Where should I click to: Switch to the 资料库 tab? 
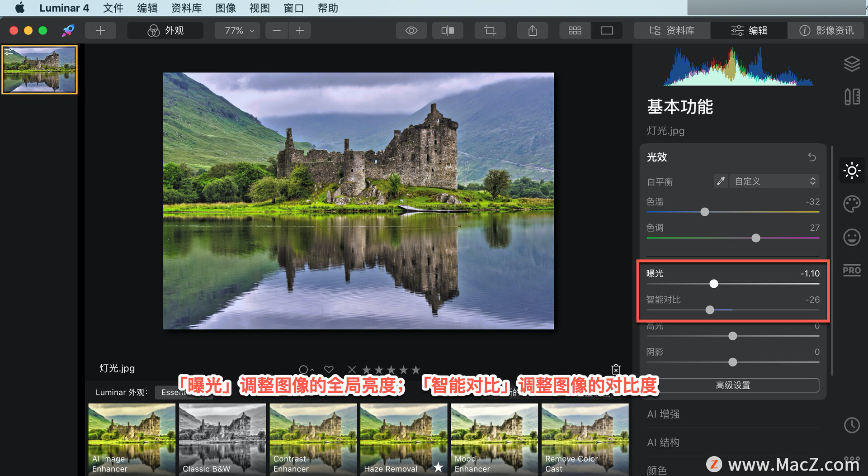pyautogui.click(x=672, y=30)
